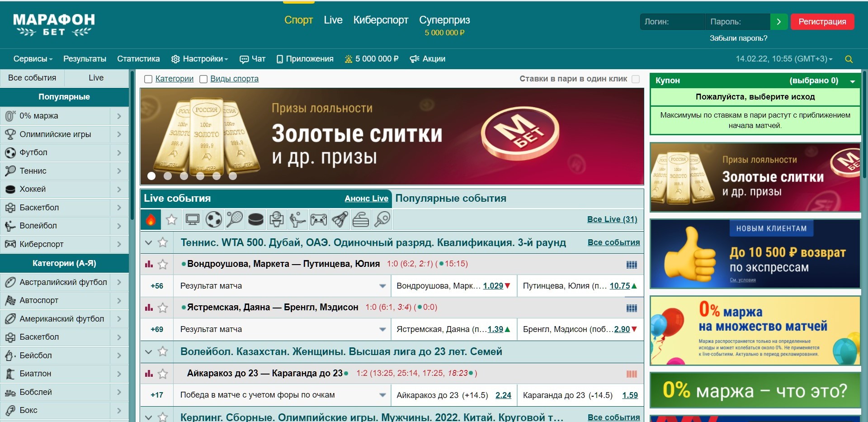The width and height of the screenshot is (868, 422).
Task: Filter live events by badminton shuttlecock icon
Action: coord(340,219)
